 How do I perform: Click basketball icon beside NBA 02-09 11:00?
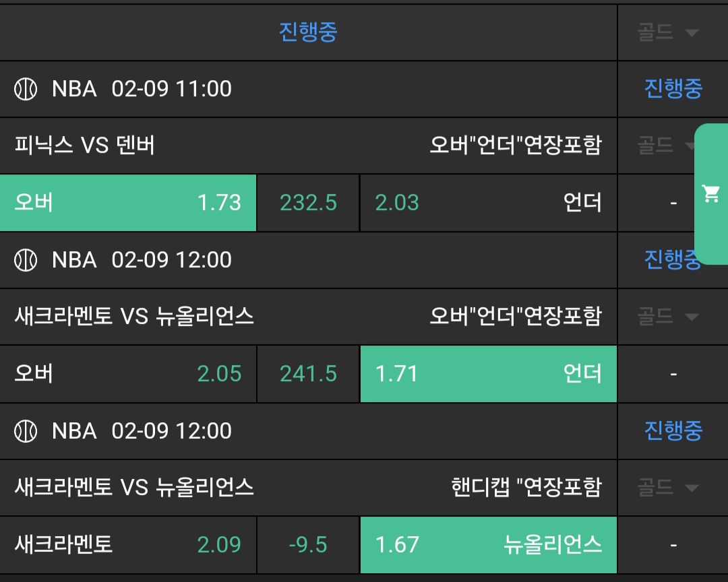pyautogui.click(x=26, y=89)
